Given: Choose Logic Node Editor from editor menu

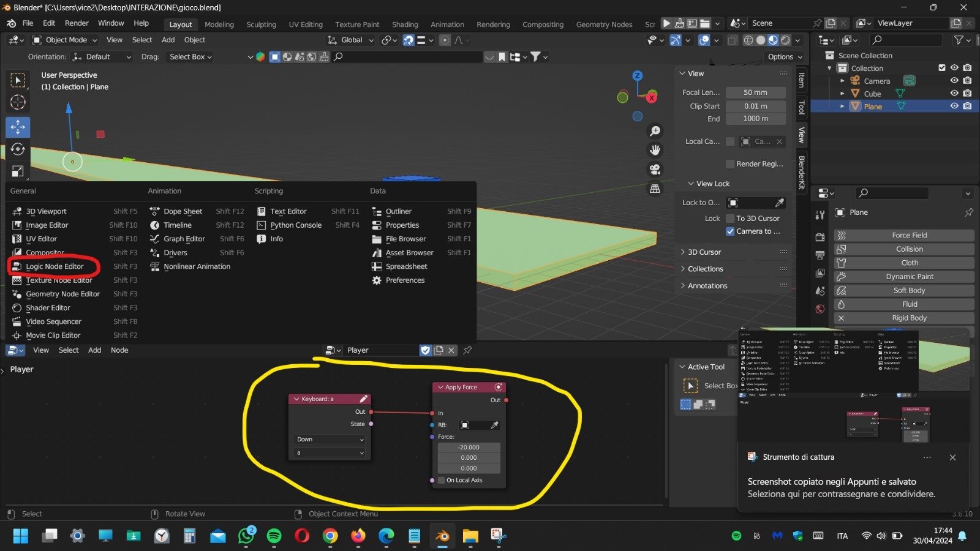Looking at the screenshot, I should coord(55,267).
